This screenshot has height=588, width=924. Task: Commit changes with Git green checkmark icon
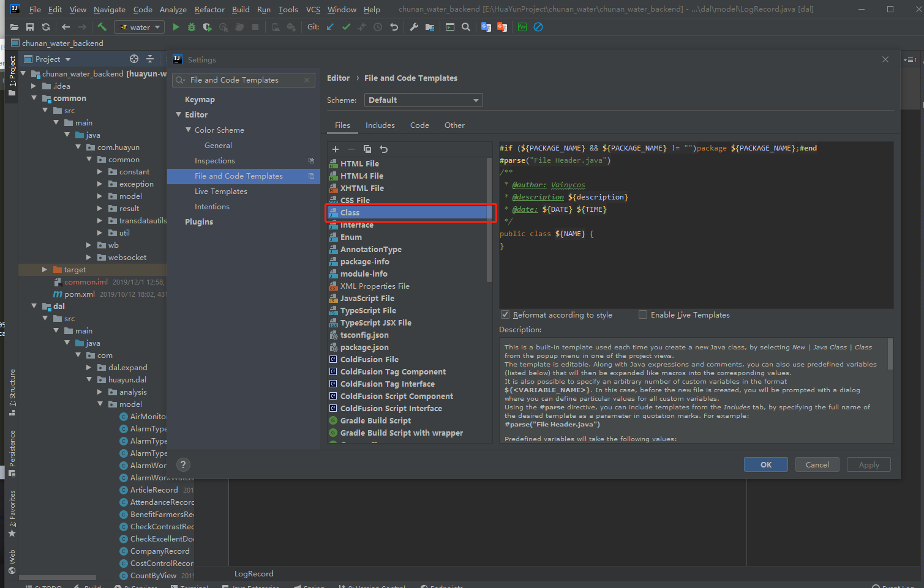pyautogui.click(x=346, y=27)
